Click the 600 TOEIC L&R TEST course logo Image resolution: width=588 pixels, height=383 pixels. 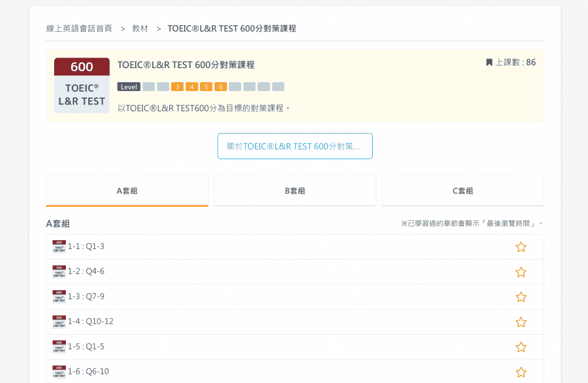[x=82, y=85]
